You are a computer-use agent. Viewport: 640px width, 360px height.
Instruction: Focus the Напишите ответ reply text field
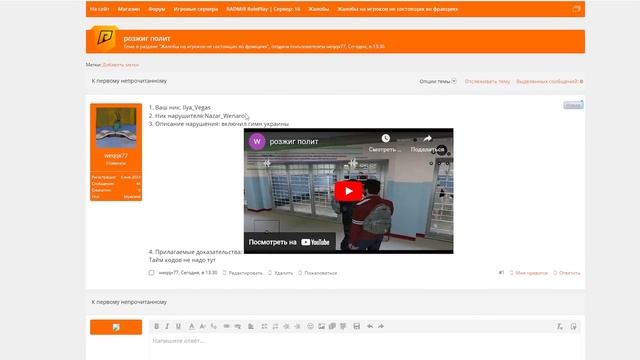(364, 348)
